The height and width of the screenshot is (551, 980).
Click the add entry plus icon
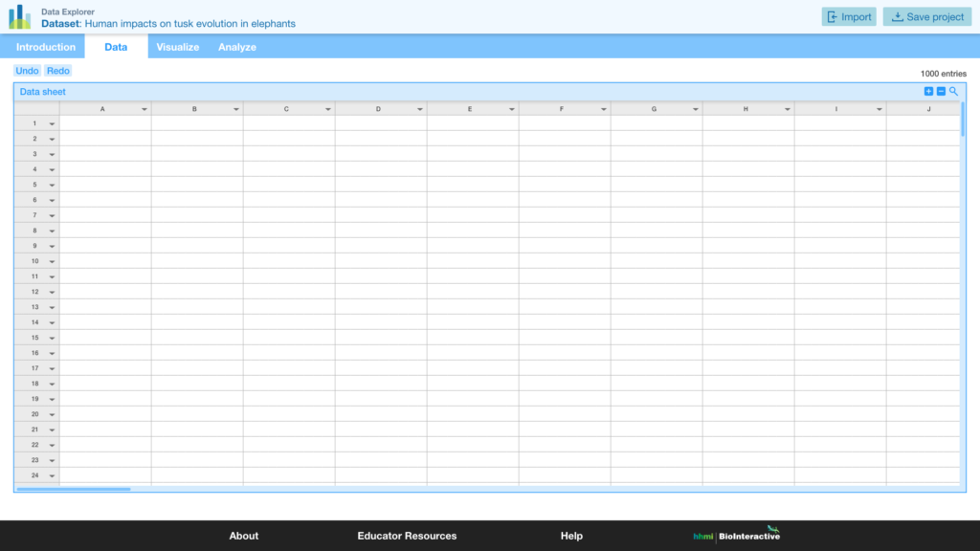click(x=928, y=91)
